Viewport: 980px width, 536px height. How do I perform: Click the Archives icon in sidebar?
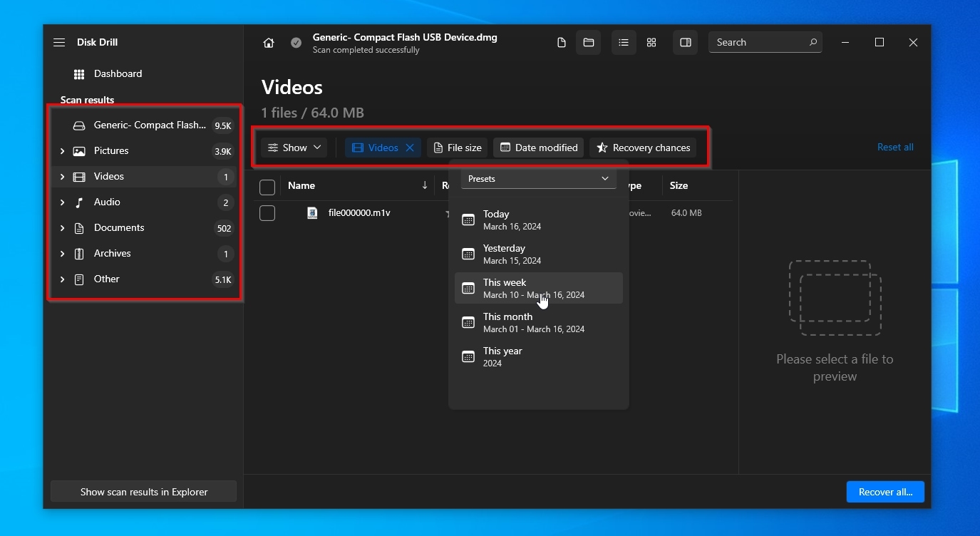point(79,254)
